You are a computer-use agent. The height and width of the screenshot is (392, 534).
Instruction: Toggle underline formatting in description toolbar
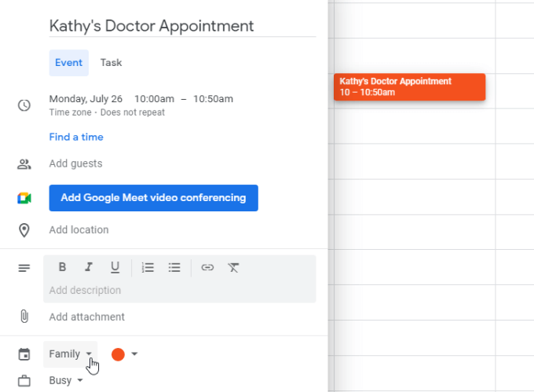[115, 267]
